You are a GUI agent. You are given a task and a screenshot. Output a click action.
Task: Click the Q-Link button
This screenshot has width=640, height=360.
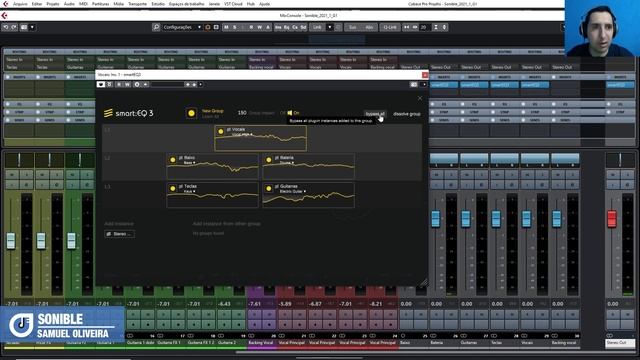coord(390,27)
